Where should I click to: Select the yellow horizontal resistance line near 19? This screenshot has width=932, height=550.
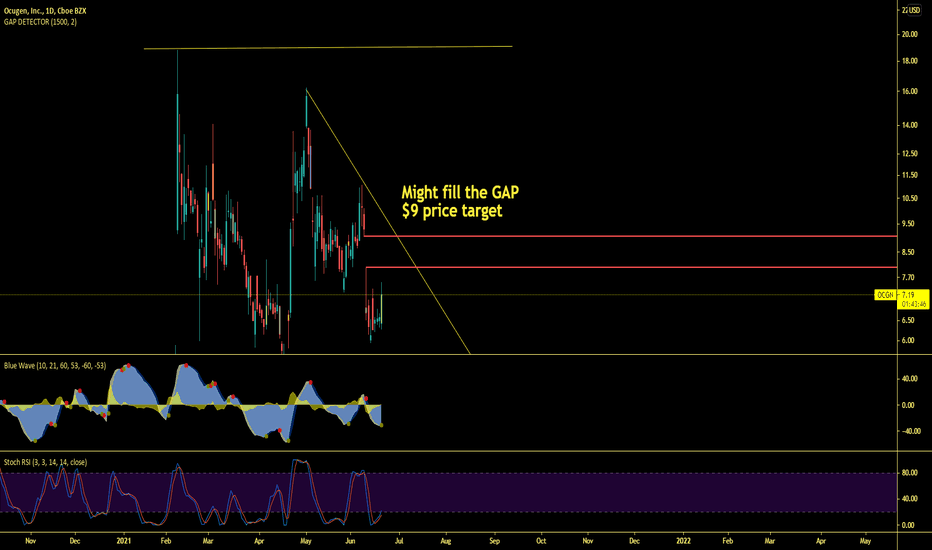pos(328,48)
